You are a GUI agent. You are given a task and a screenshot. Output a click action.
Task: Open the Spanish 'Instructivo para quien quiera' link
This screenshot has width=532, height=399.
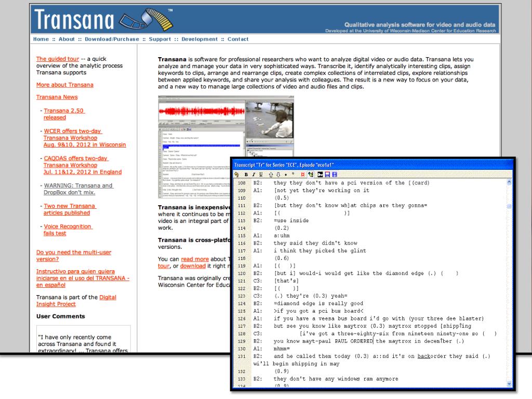point(83,278)
